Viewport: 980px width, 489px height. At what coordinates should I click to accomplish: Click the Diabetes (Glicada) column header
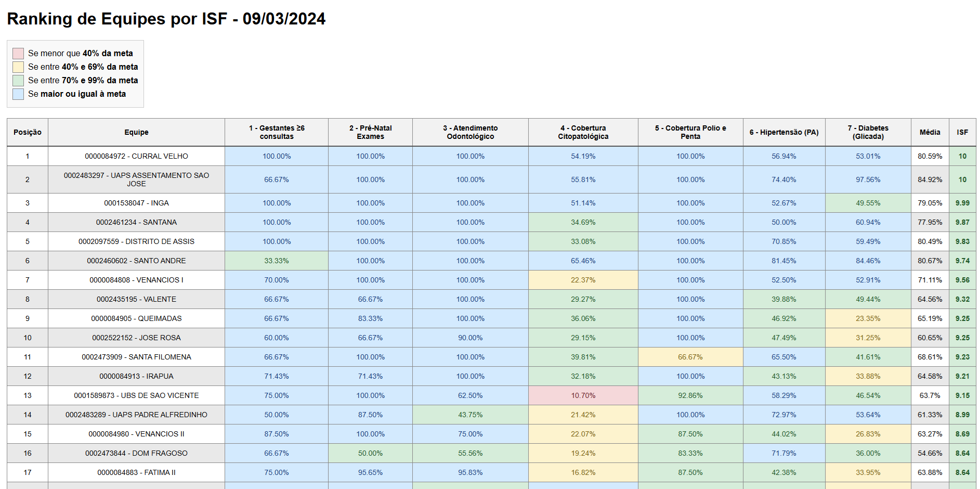[x=868, y=133]
